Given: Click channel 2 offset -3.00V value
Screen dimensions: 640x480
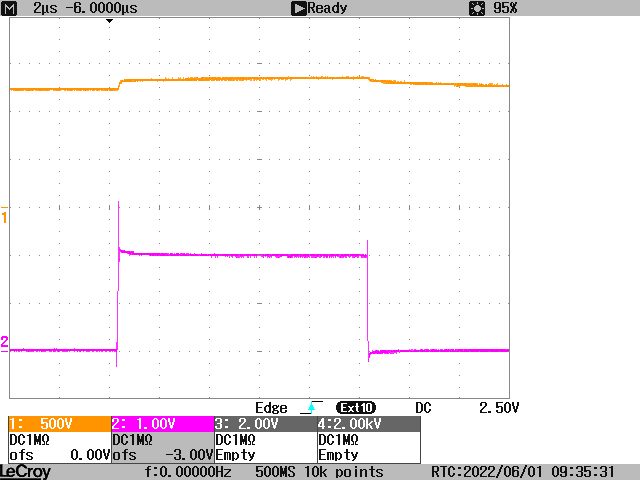Looking at the screenshot, I should coord(189,455).
